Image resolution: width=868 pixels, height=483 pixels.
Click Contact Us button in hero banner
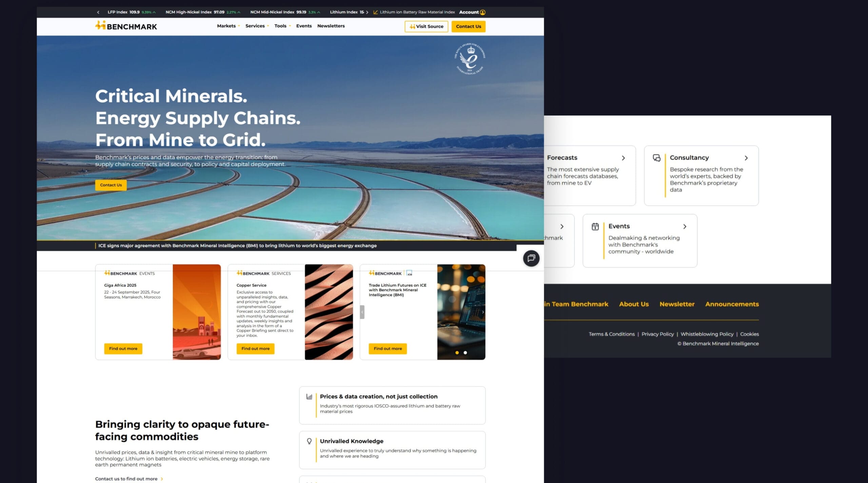(111, 185)
